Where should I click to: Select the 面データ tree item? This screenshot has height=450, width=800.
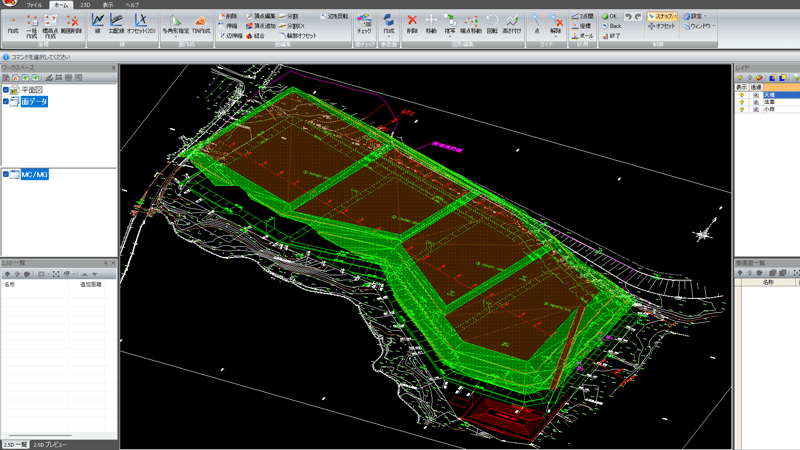(34, 102)
